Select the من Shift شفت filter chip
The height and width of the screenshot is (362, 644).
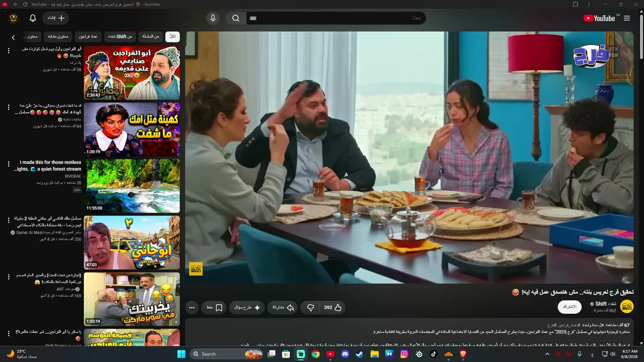click(120, 37)
